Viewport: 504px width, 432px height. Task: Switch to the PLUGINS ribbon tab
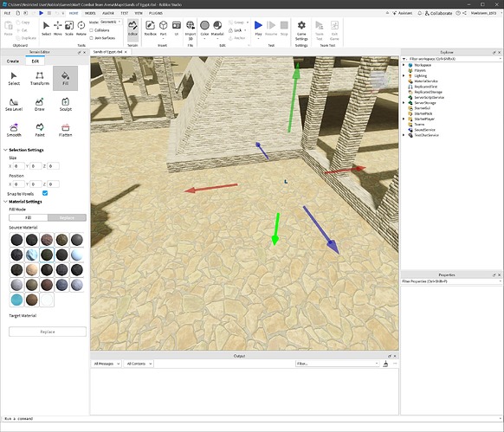point(156,13)
